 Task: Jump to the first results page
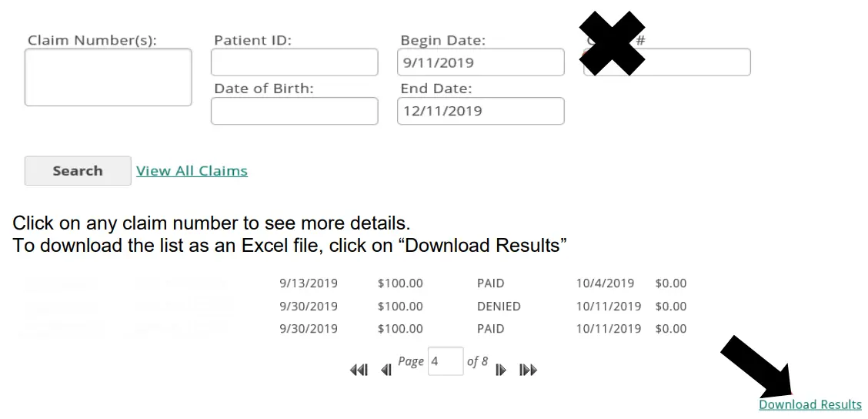[359, 370]
